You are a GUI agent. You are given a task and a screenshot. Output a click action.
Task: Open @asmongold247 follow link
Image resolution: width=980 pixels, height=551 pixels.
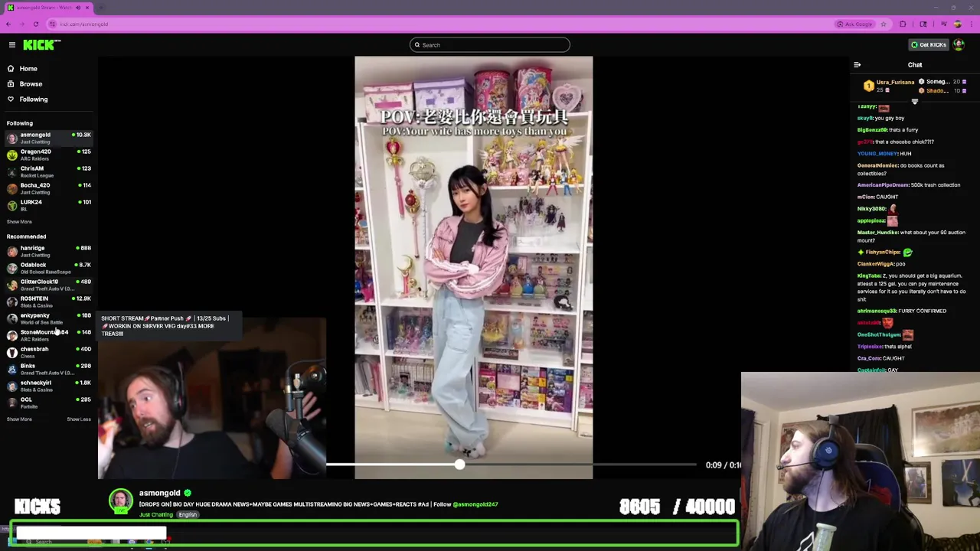click(x=475, y=504)
